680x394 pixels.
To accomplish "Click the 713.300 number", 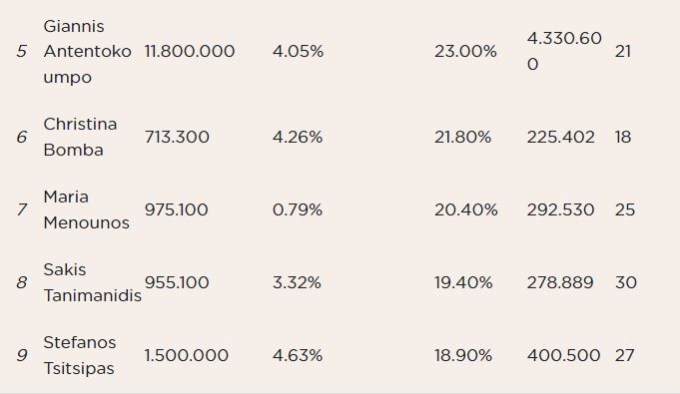I will (x=177, y=137).
